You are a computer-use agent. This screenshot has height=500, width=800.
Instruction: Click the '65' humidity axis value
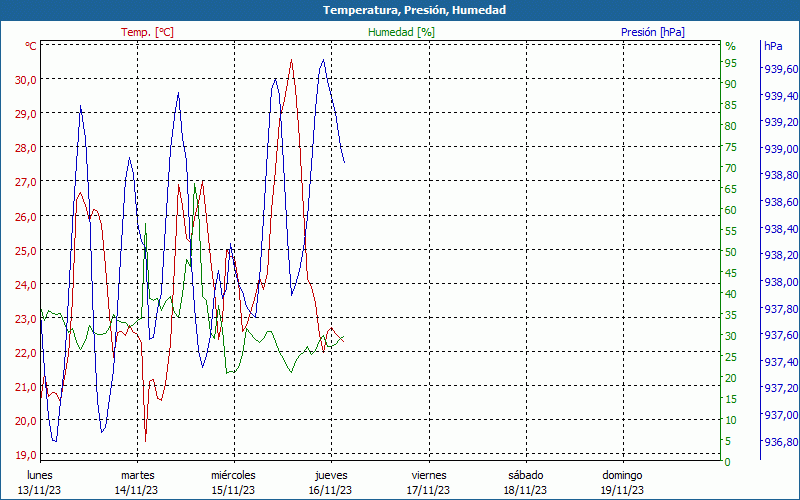coord(731,189)
